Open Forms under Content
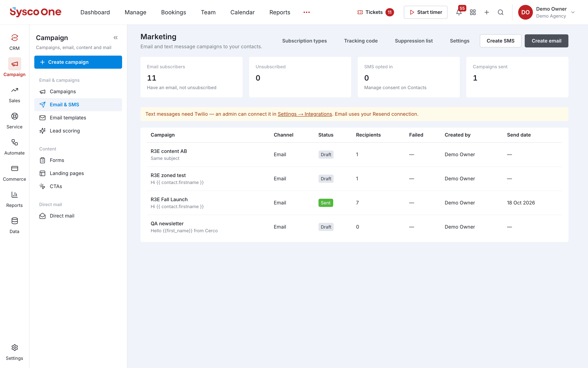588x368 pixels. pyautogui.click(x=78, y=160)
